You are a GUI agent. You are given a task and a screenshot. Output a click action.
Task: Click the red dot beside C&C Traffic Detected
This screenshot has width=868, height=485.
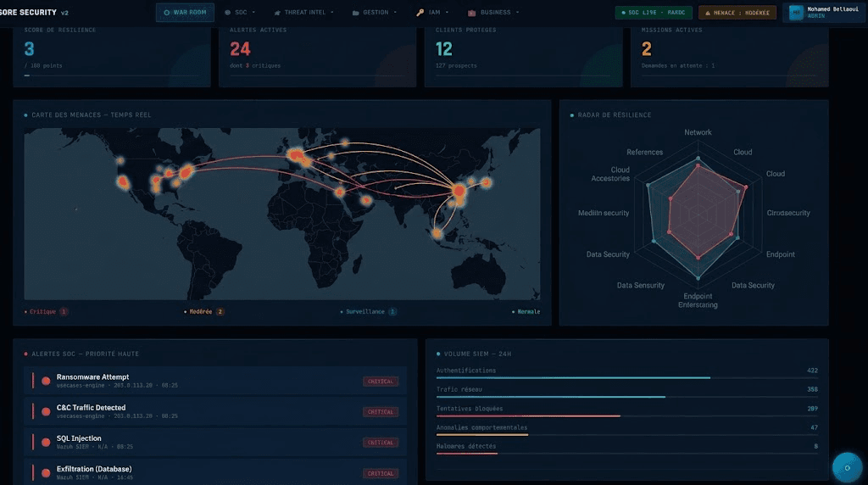[46, 411]
